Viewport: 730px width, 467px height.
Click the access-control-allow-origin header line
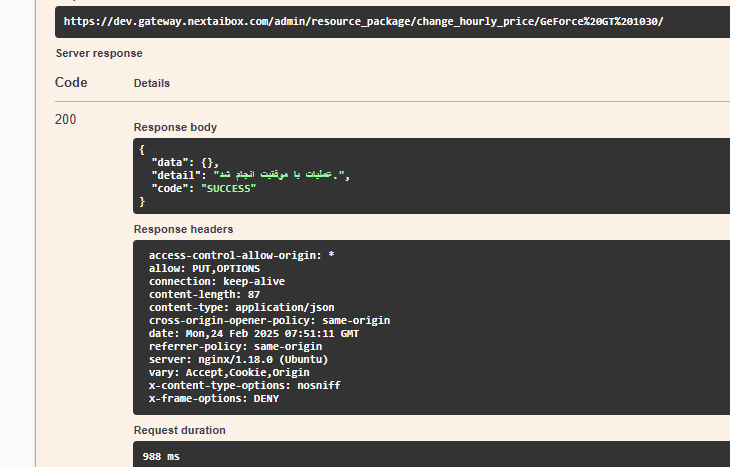tap(241, 255)
